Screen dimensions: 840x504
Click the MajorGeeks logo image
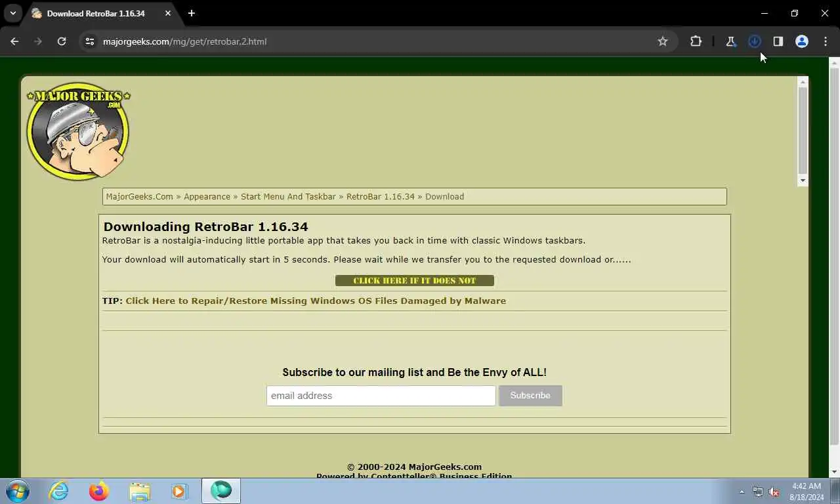coord(78,131)
